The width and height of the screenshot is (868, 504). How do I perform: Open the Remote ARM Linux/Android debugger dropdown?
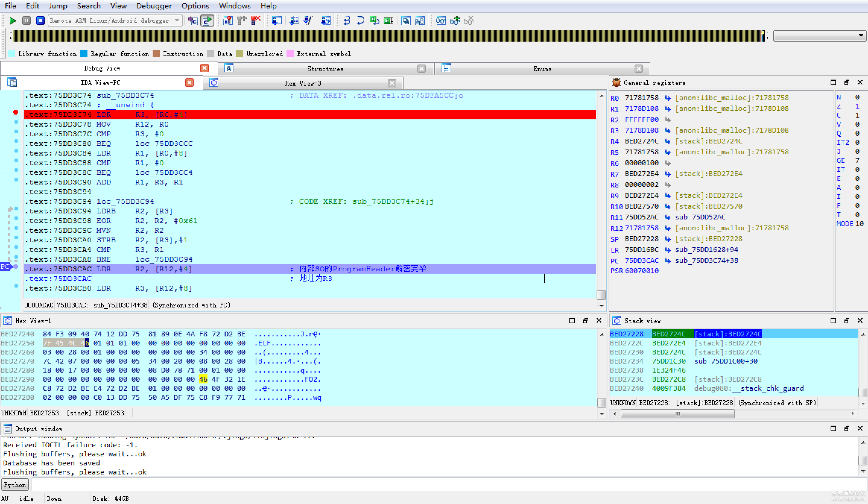point(177,21)
